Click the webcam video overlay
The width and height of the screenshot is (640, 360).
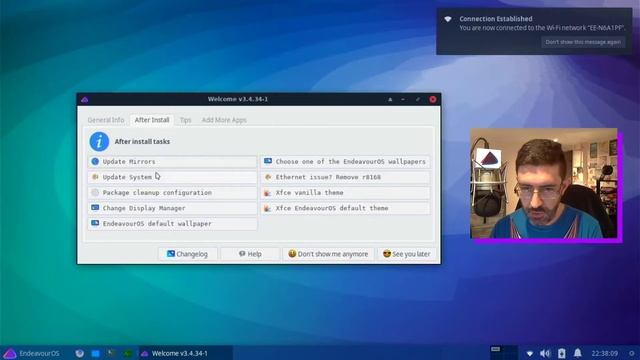(x=544, y=183)
